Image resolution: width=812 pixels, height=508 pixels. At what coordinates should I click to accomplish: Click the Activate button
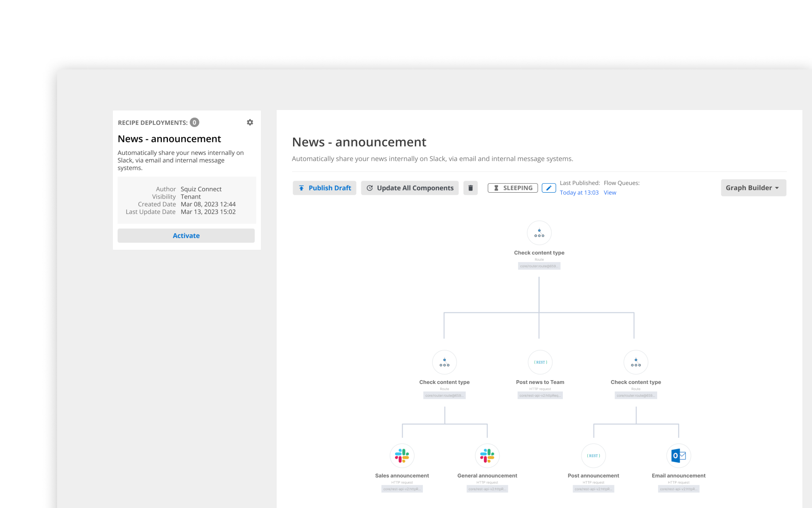click(186, 236)
